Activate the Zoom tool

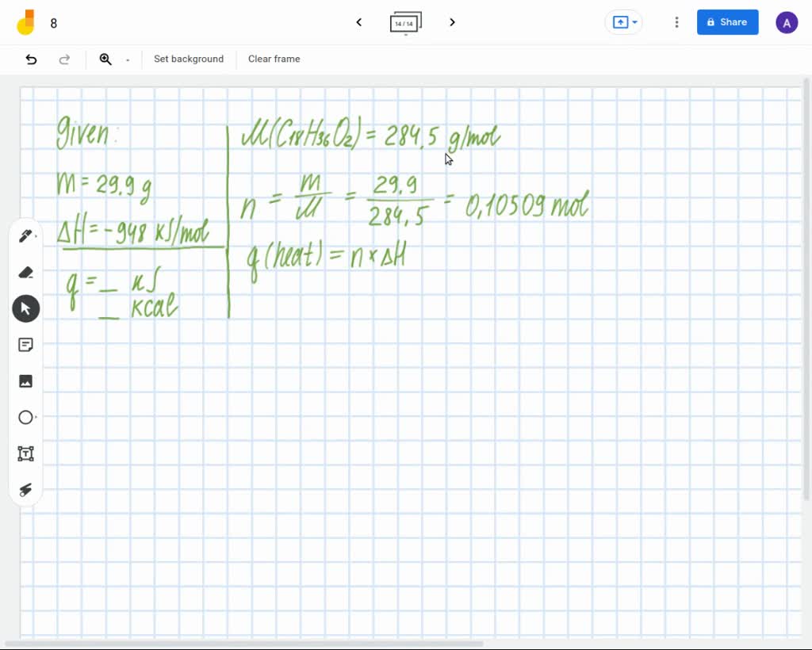105,59
